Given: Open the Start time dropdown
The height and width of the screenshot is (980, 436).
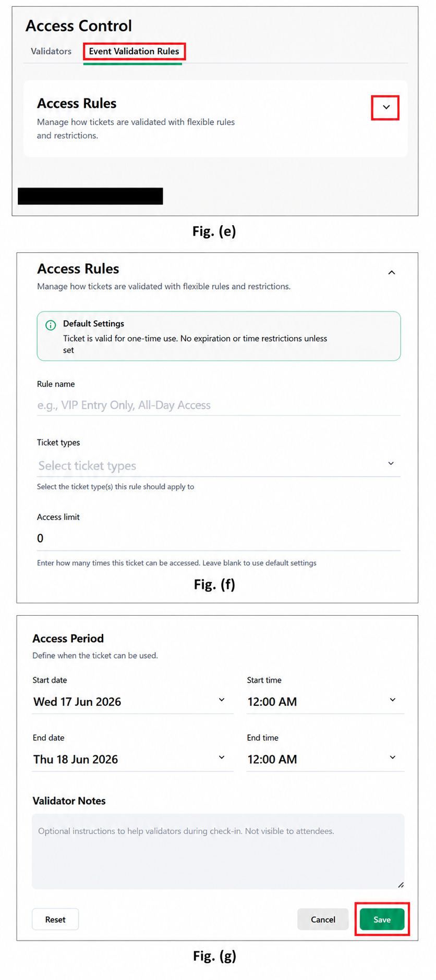Looking at the screenshot, I should pos(325,702).
